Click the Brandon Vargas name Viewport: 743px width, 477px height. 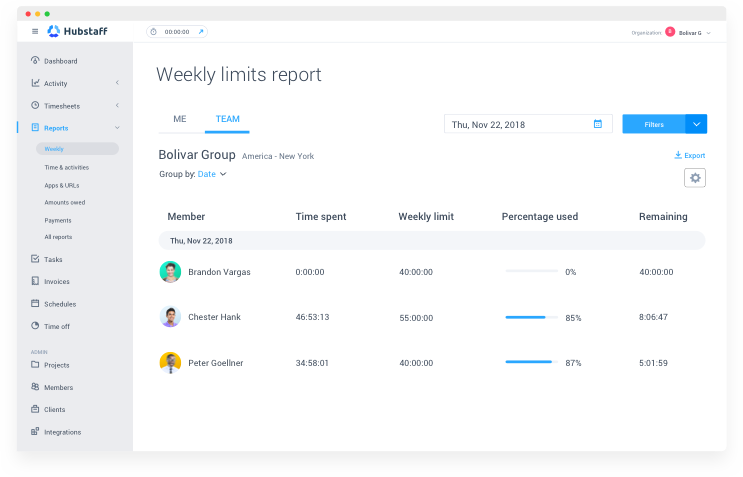tap(219, 272)
